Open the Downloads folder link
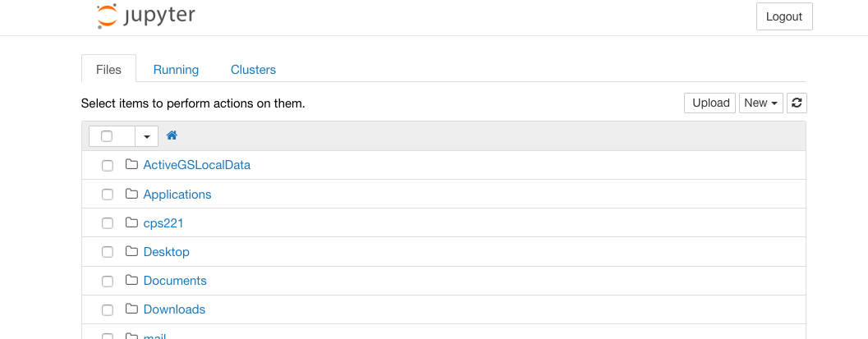This screenshot has width=868, height=339. 174,309
